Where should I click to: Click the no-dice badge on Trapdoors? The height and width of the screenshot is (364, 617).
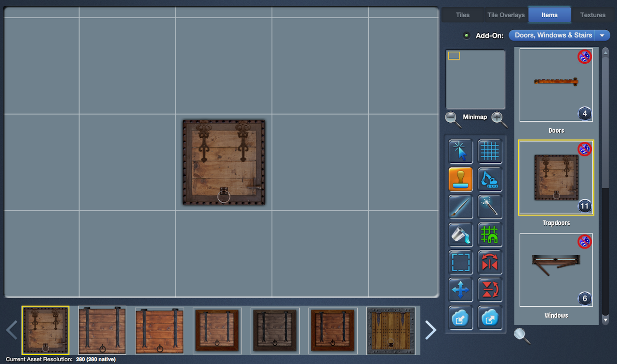pos(584,149)
